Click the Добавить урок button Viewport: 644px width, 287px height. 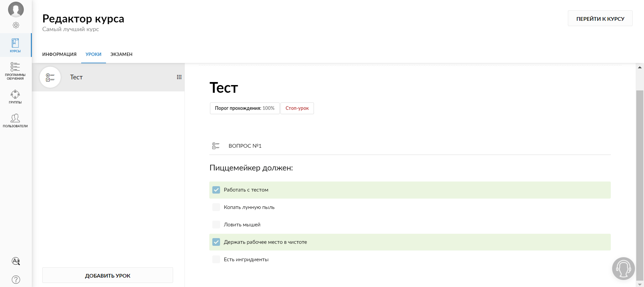click(108, 275)
